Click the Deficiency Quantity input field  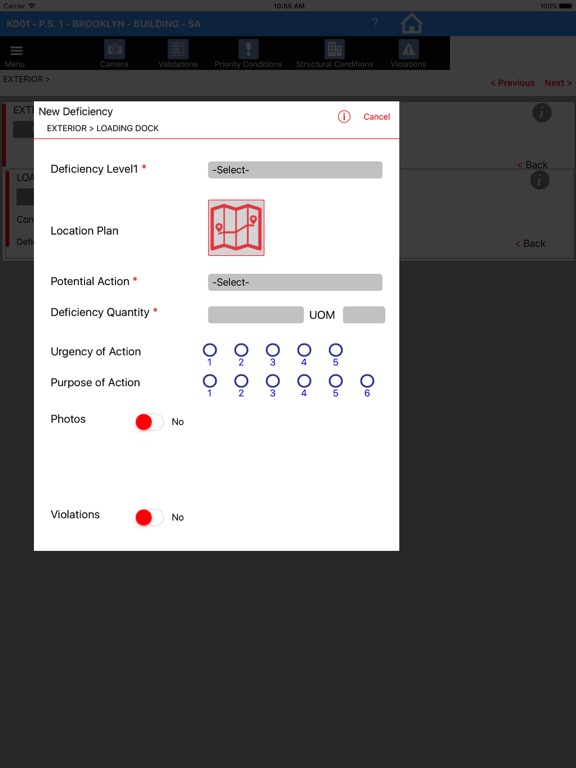[x=256, y=315]
